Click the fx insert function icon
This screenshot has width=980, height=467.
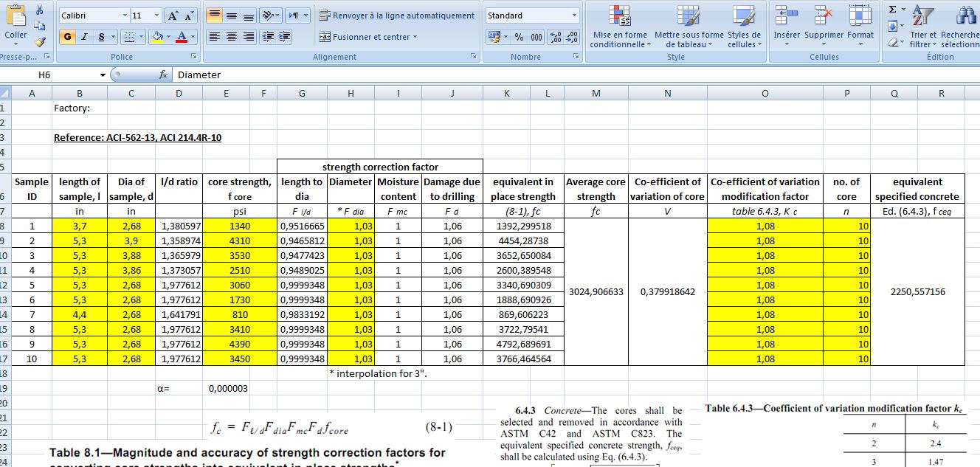(x=163, y=75)
